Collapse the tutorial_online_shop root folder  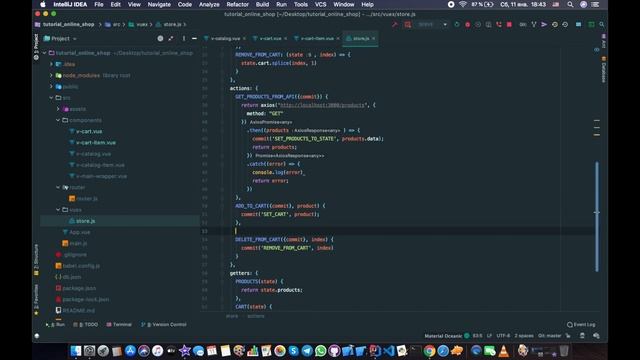click(x=44, y=53)
